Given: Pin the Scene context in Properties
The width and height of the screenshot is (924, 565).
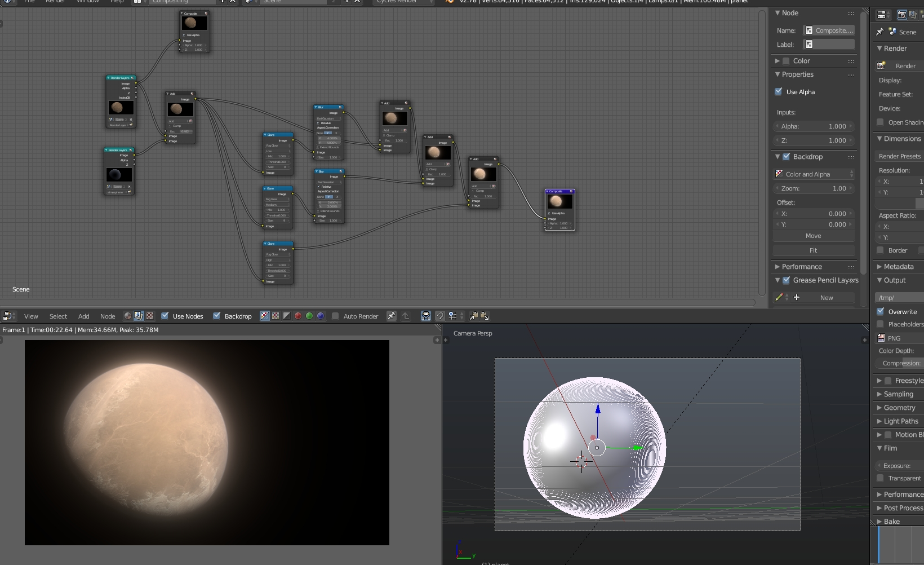Looking at the screenshot, I should tap(880, 32).
